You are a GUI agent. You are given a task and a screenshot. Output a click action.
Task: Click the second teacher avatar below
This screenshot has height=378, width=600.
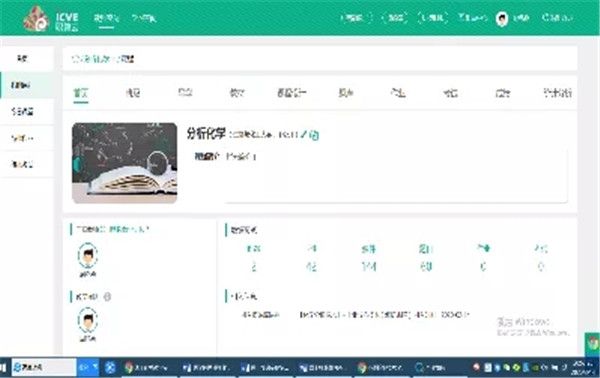click(x=88, y=320)
